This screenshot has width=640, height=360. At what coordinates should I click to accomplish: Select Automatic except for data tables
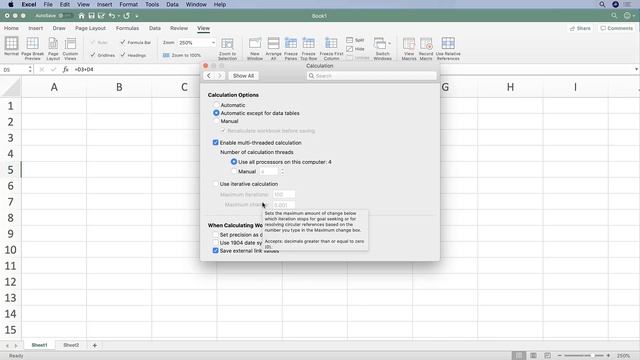click(x=216, y=113)
